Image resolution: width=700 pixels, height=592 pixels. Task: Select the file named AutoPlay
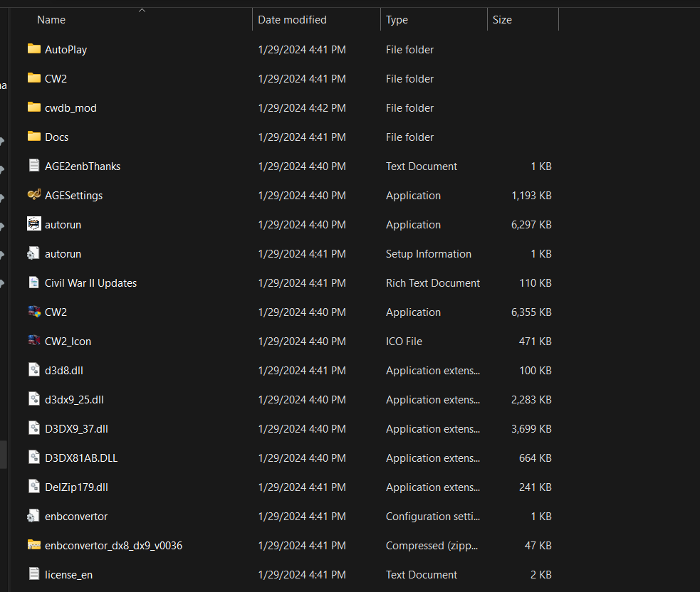point(66,50)
